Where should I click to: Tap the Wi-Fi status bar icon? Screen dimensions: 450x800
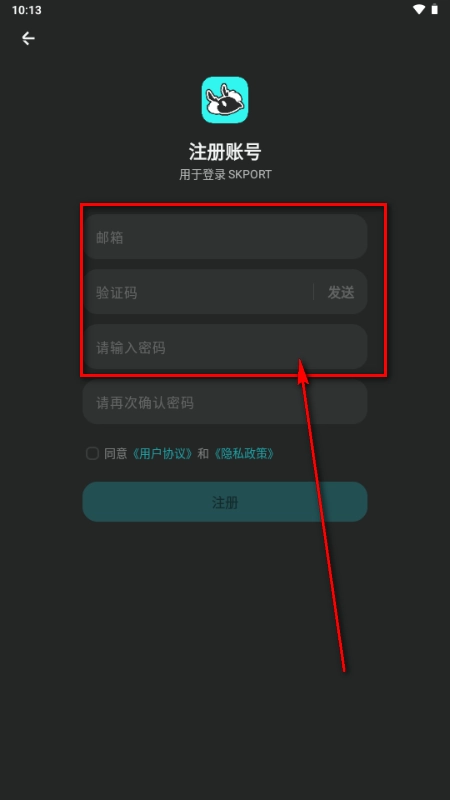[x=419, y=9]
